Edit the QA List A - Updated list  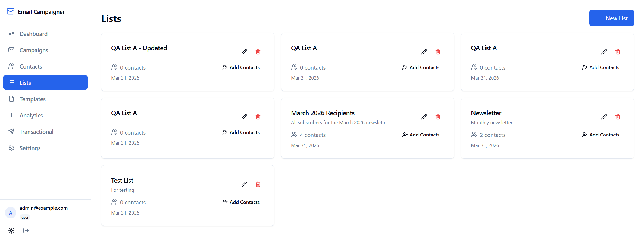pos(244,52)
